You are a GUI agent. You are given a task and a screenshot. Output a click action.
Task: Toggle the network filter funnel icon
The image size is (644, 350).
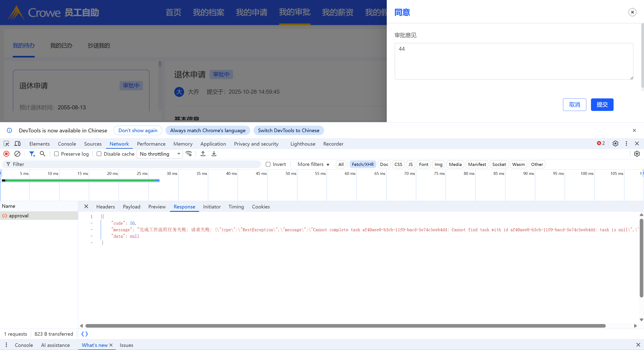pos(32,154)
